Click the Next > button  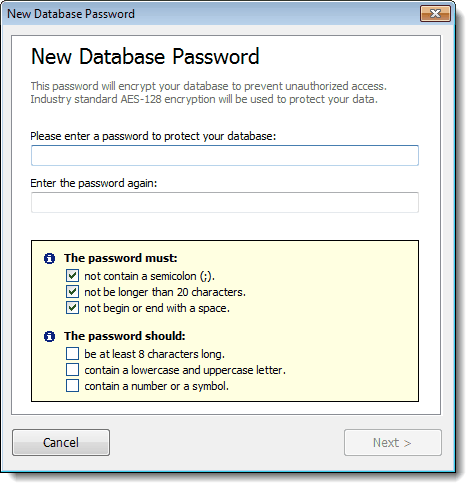point(393,443)
